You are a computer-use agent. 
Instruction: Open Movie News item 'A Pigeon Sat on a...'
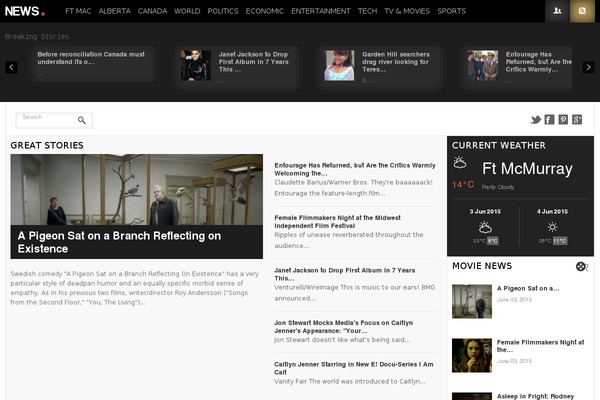pos(528,288)
